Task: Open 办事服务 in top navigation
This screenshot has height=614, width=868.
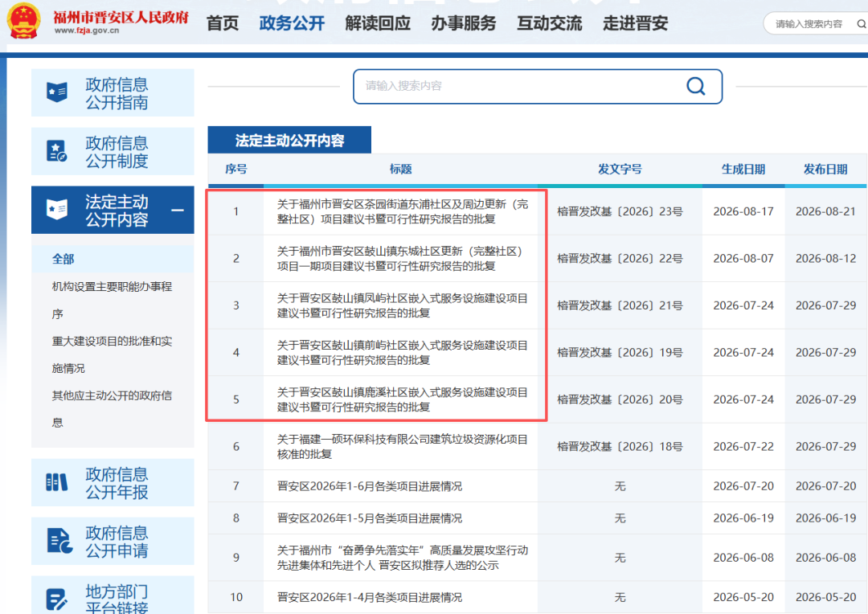Action: (464, 23)
